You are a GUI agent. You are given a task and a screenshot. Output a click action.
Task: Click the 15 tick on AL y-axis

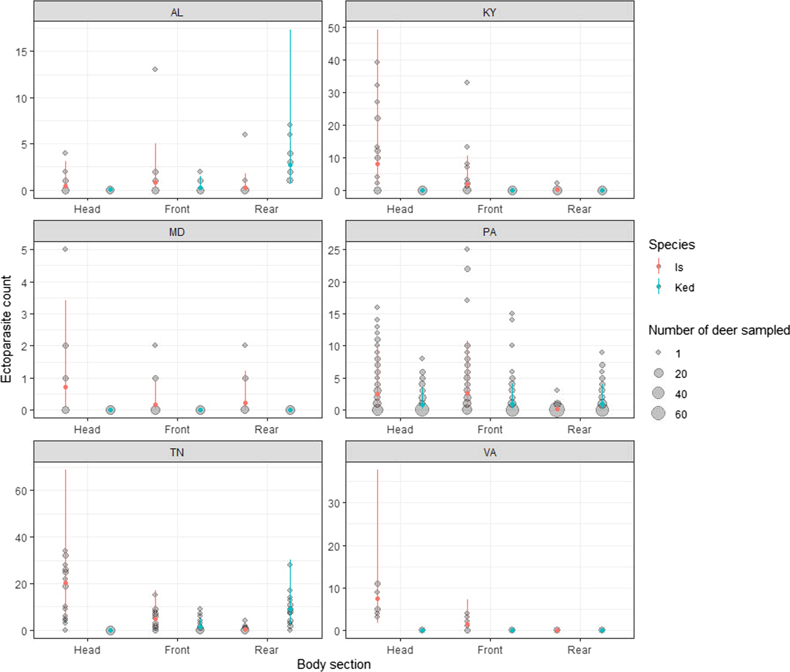21,52
